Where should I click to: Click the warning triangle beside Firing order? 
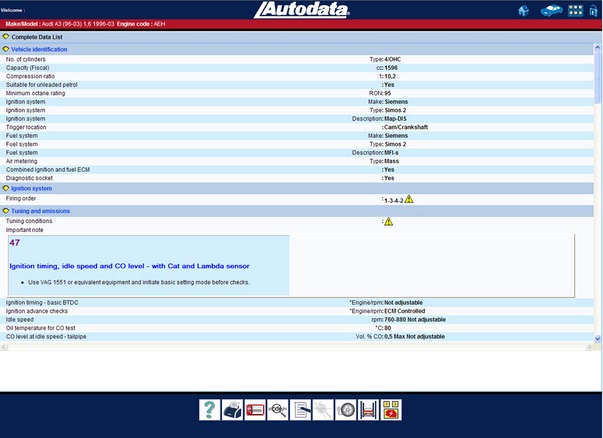click(409, 199)
